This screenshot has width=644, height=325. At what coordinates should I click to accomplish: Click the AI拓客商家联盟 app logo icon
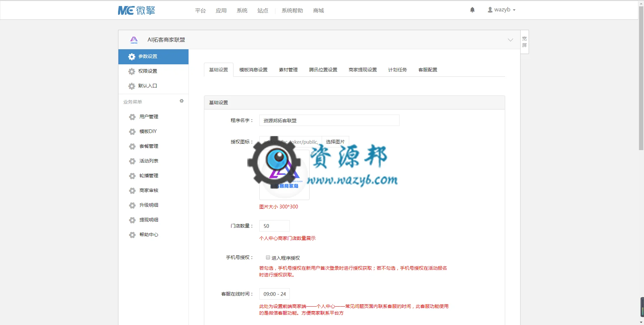(x=134, y=40)
